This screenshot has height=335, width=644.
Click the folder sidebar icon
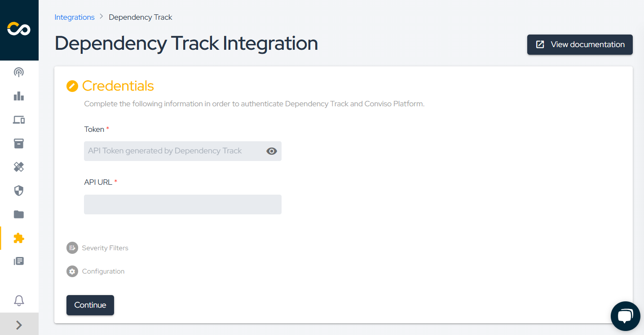pos(19,214)
